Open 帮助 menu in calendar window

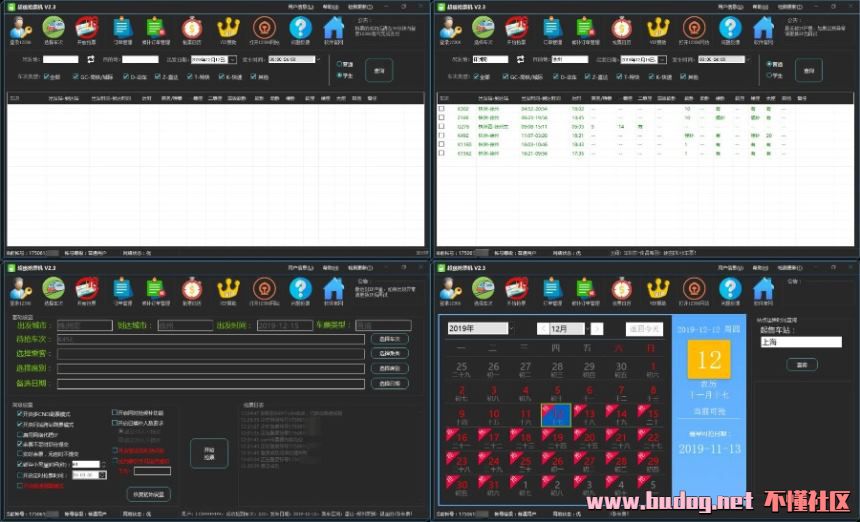[x=760, y=268]
